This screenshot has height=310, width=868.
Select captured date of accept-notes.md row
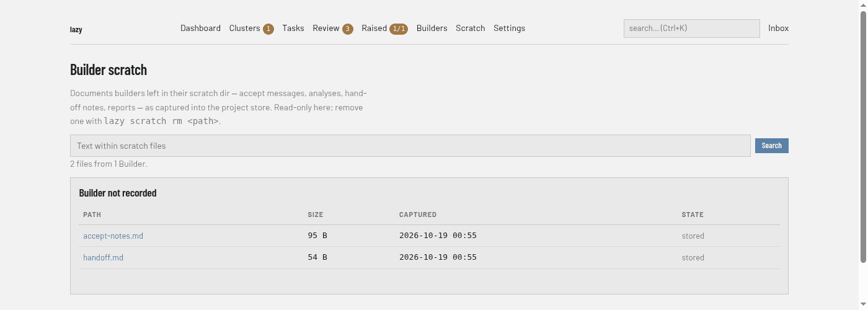[x=438, y=236]
